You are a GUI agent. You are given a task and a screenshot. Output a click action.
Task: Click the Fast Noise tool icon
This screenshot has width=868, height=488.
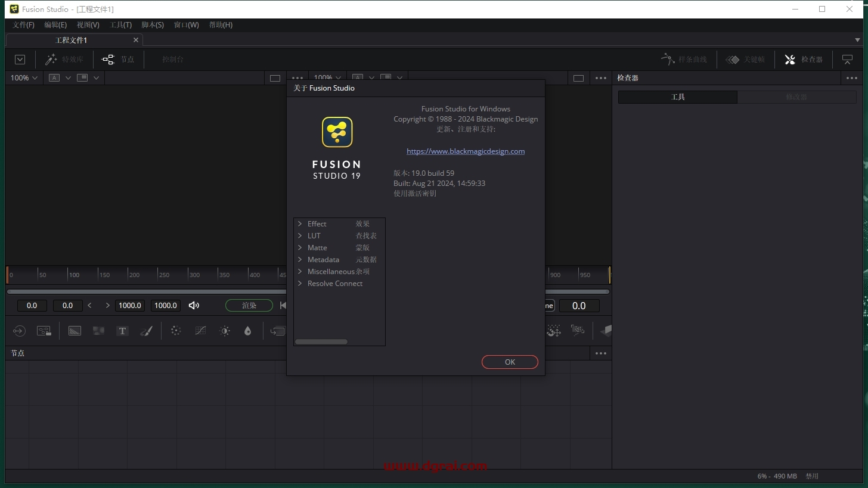pos(98,331)
